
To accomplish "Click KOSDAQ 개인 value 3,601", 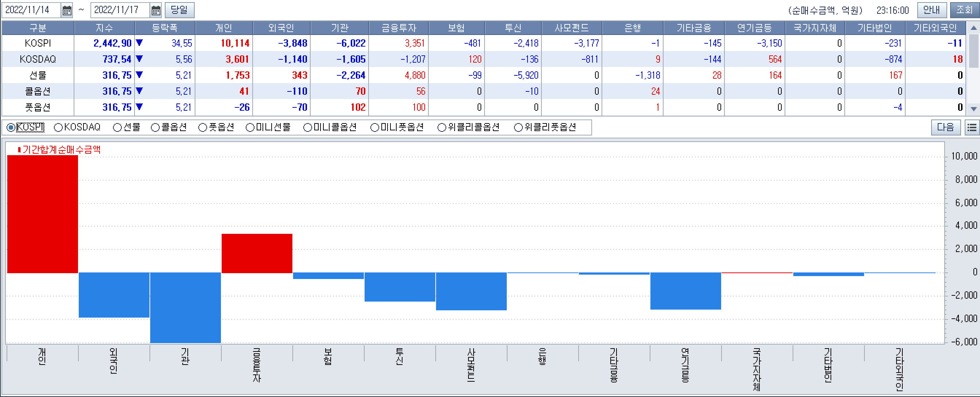I will click(x=237, y=59).
